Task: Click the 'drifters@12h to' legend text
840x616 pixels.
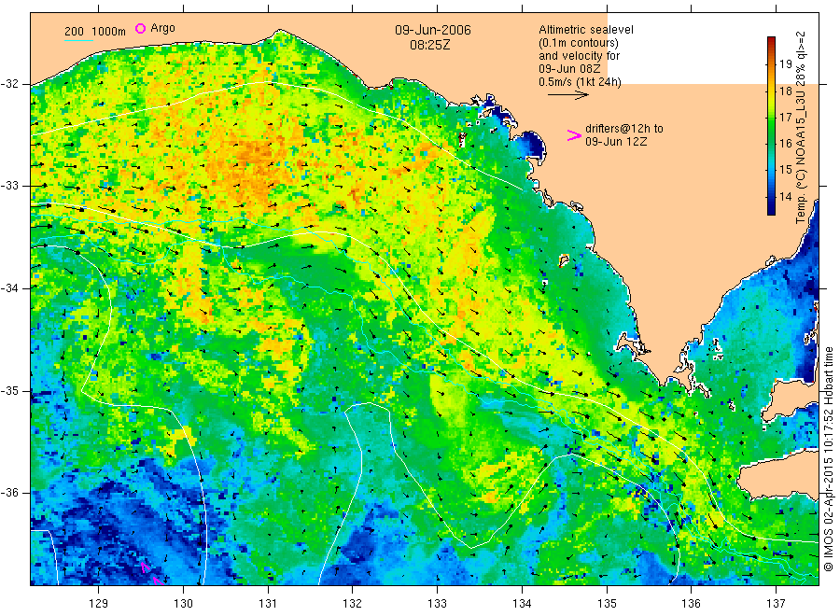Action: click(x=624, y=129)
